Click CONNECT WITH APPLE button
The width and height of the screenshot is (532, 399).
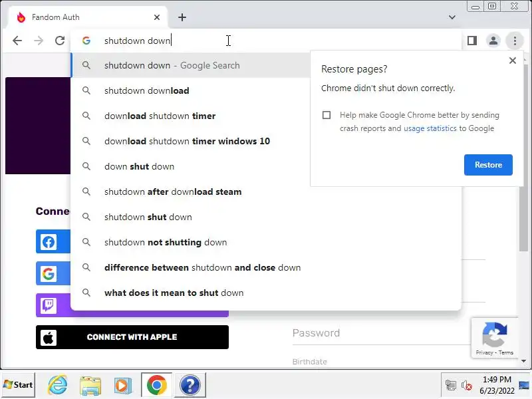click(x=132, y=337)
